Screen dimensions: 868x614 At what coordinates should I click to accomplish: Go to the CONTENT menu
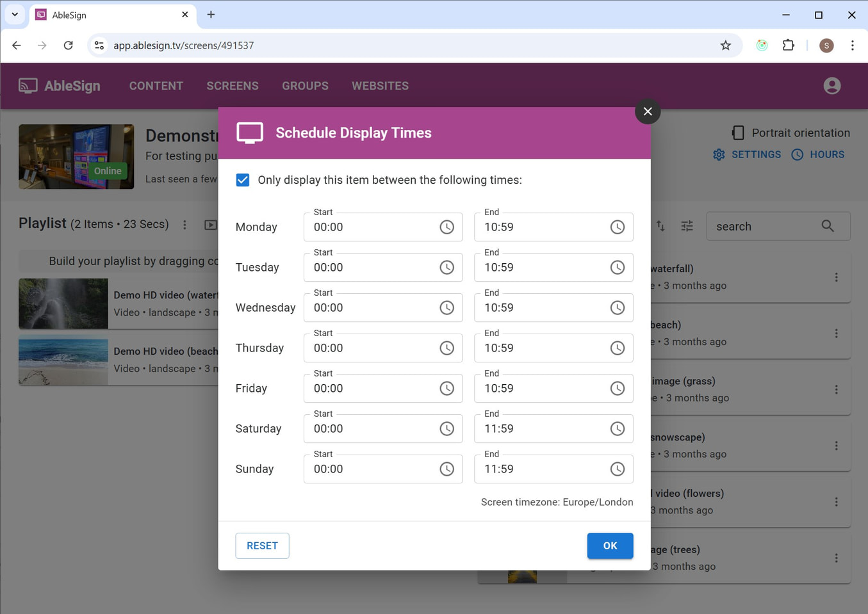tap(156, 86)
